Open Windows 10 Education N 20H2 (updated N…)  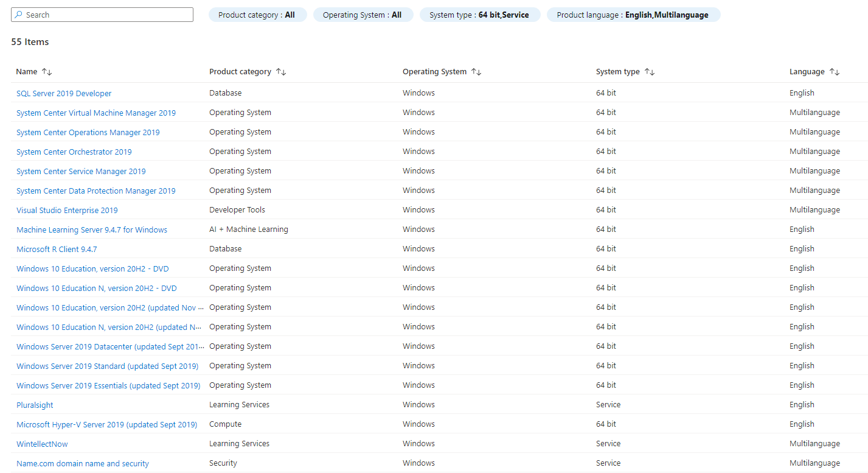pos(109,327)
